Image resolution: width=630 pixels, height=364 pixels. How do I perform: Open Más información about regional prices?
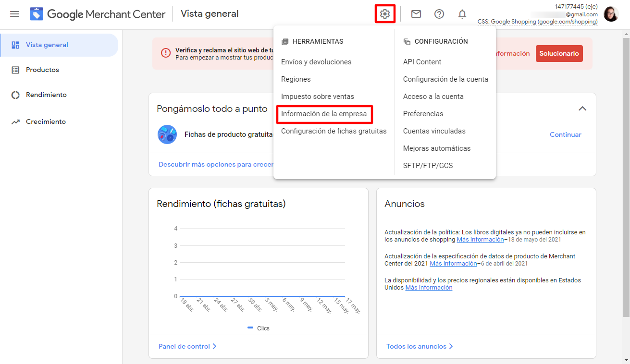click(x=429, y=287)
